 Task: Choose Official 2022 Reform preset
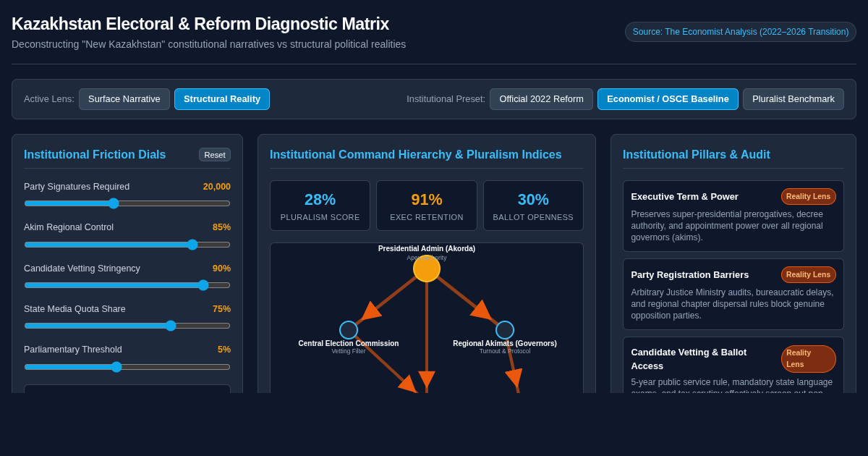[x=541, y=99]
